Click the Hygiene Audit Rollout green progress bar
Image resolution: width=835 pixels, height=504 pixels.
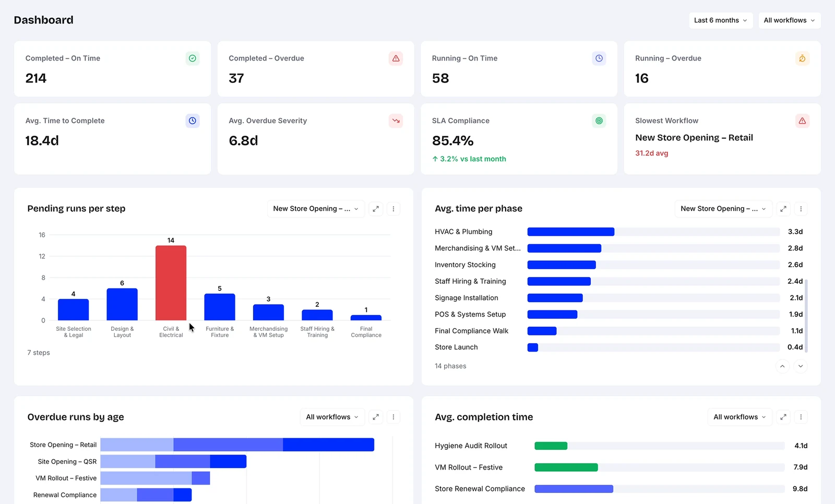pos(551,446)
